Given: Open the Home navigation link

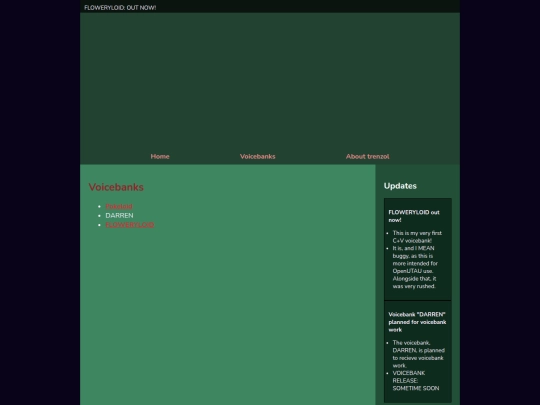Looking at the screenshot, I should (x=160, y=156).
